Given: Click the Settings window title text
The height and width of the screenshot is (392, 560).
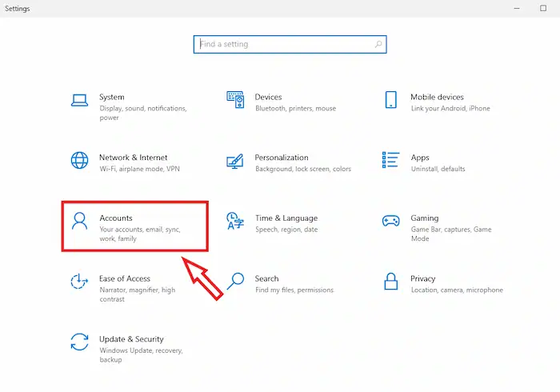Looking at the screenshot, I should 17,9.
